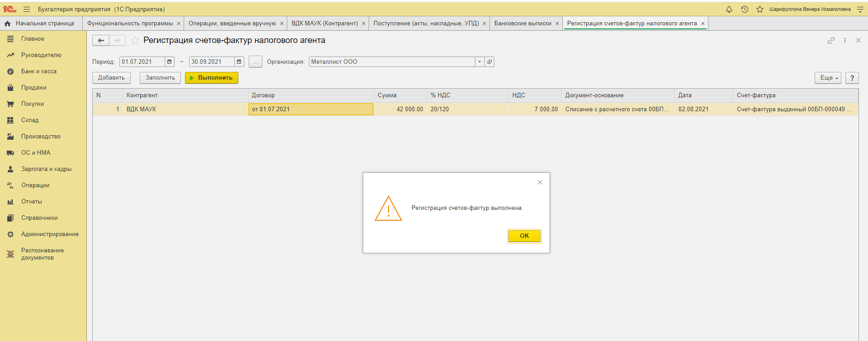Viewport: 868px width, 341px height.
Task: Expand the Организация dropdown list
Action: 479,62
